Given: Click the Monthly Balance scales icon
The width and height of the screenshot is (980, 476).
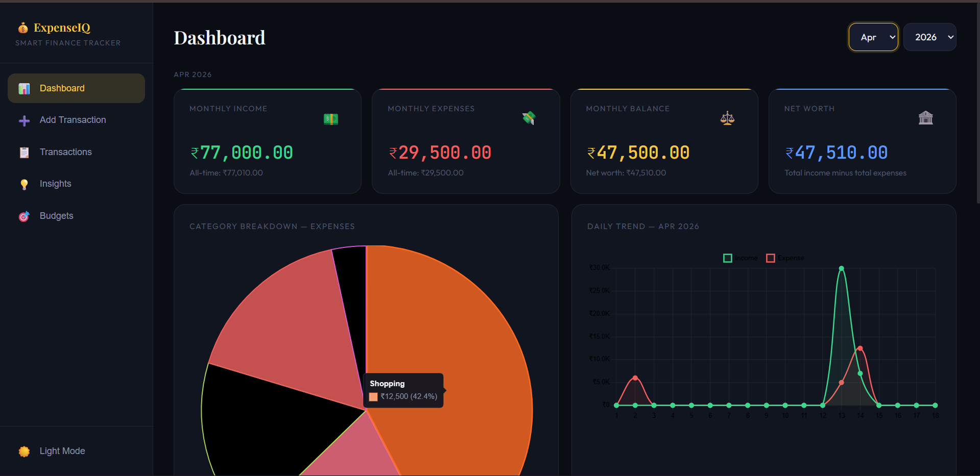Looking at the screenshot, I should (x=727, y=118).
